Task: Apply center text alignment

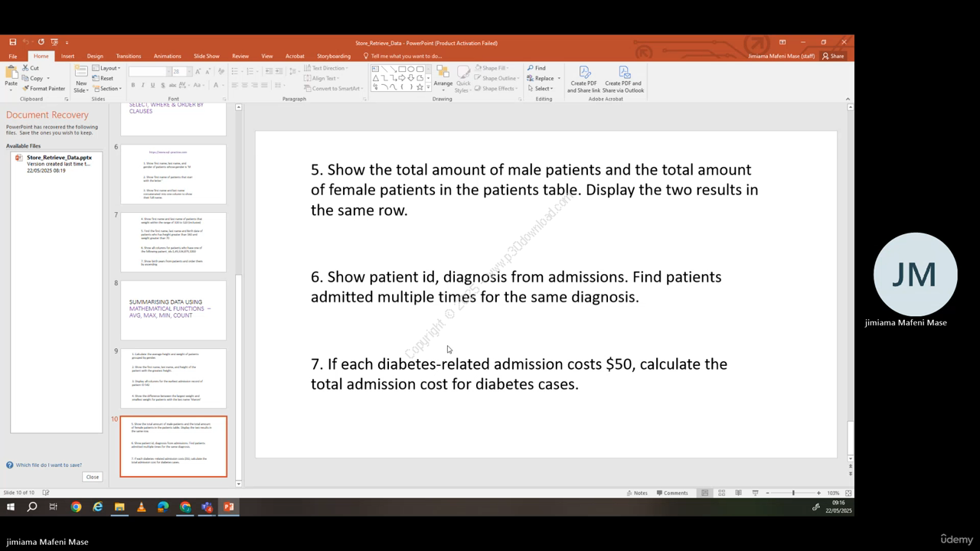Action: [x=245, y=85]
